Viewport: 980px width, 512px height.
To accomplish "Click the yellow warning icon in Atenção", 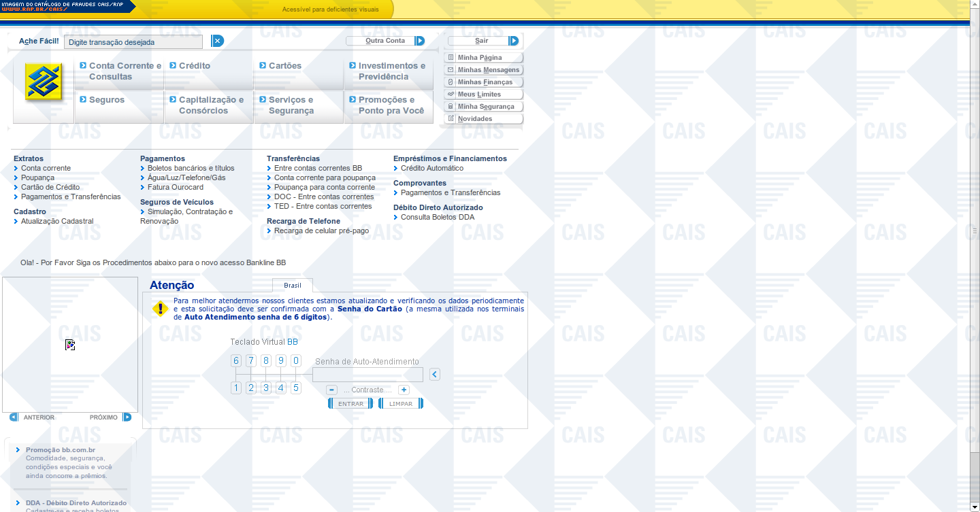I will click(160, 309).
